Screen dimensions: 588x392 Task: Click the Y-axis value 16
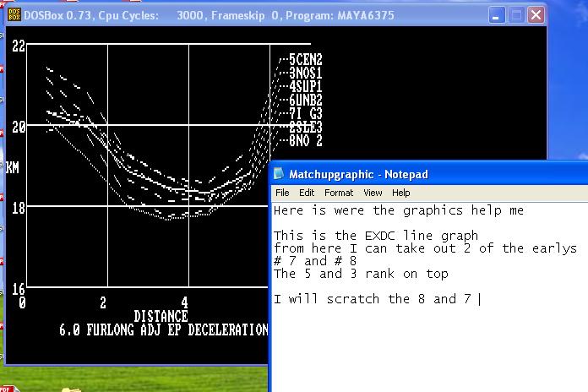pyautogui.click(x=19, y=289)
